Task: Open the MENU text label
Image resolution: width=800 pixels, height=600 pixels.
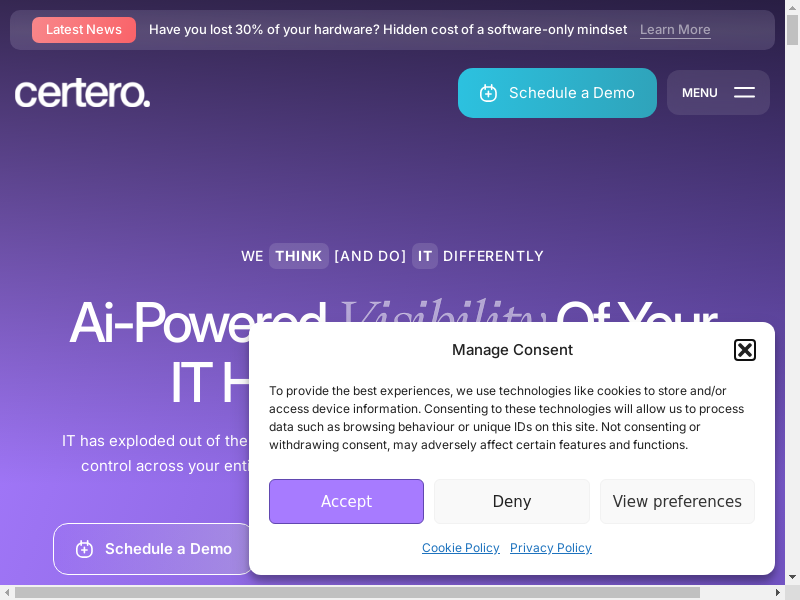Action: (x=699, y=93)
